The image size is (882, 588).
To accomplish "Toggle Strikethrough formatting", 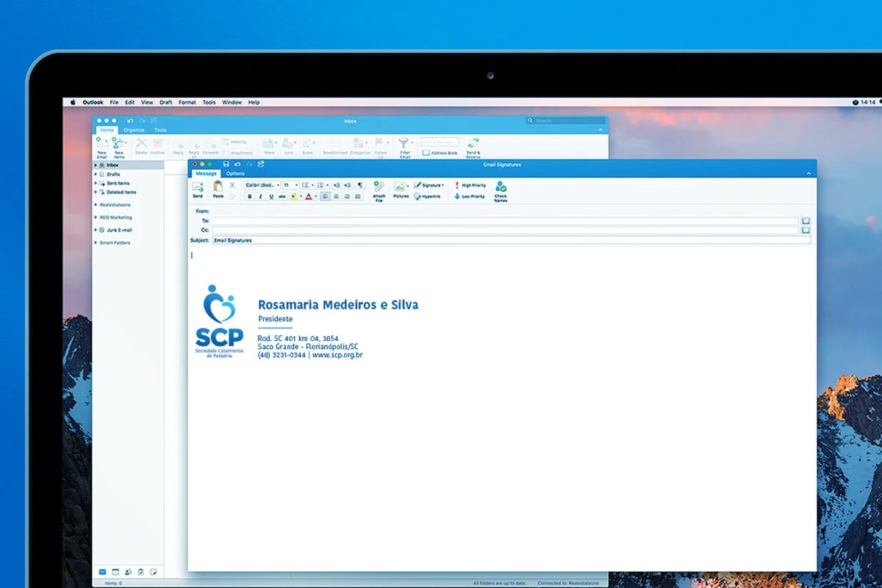I will point(282,196).
